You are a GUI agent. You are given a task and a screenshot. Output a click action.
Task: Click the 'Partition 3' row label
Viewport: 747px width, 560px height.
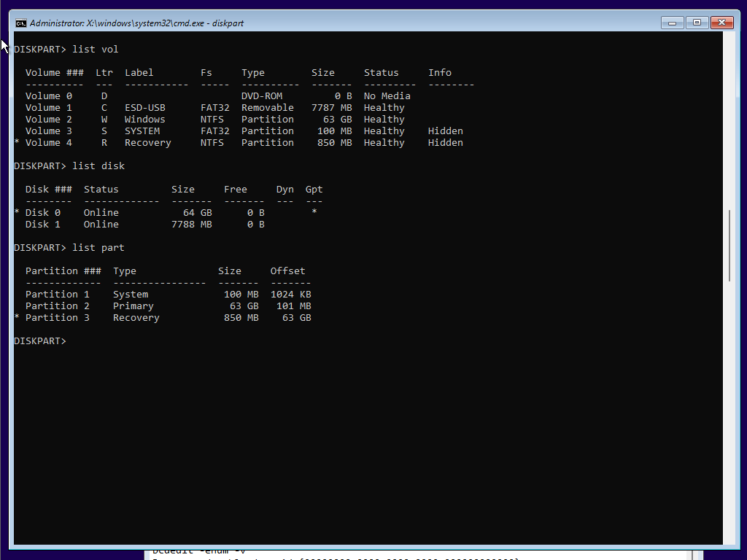57,318
